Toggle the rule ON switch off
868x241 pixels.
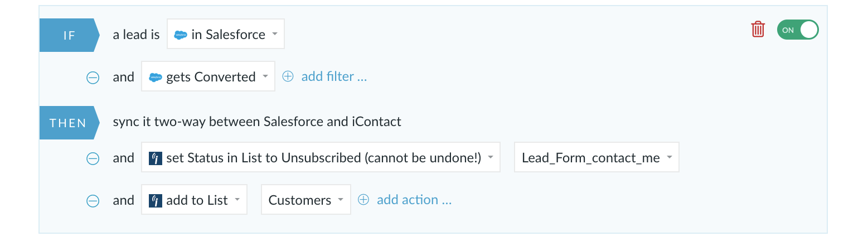[798, 30]
